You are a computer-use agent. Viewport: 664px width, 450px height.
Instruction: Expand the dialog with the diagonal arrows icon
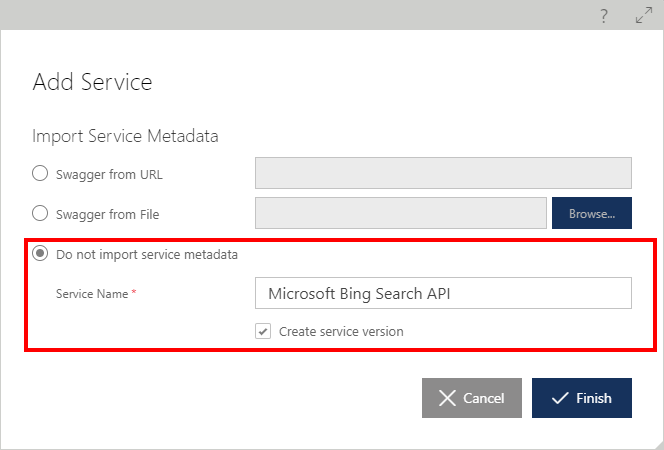644,15
